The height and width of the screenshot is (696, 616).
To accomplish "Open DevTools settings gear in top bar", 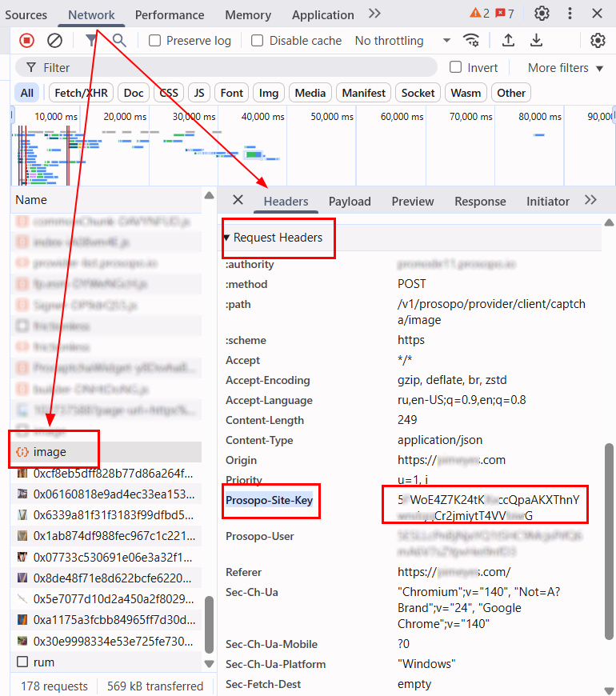I will (542, 14).
